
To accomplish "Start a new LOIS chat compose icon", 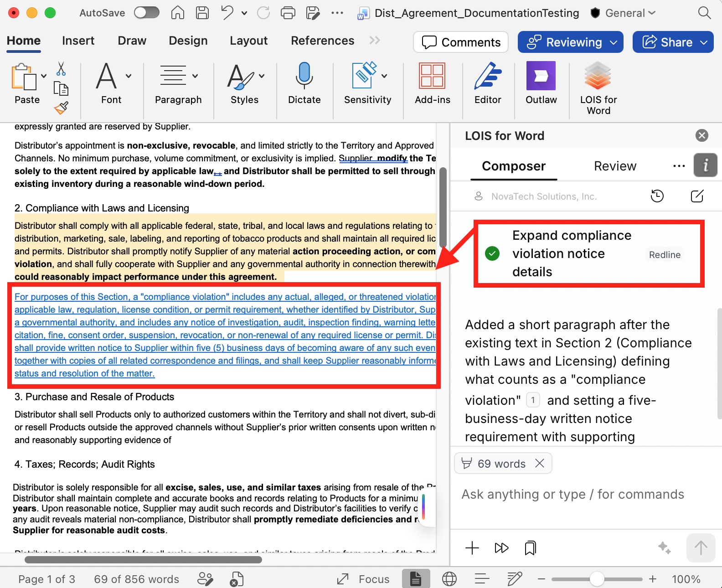I will point(697,196).
